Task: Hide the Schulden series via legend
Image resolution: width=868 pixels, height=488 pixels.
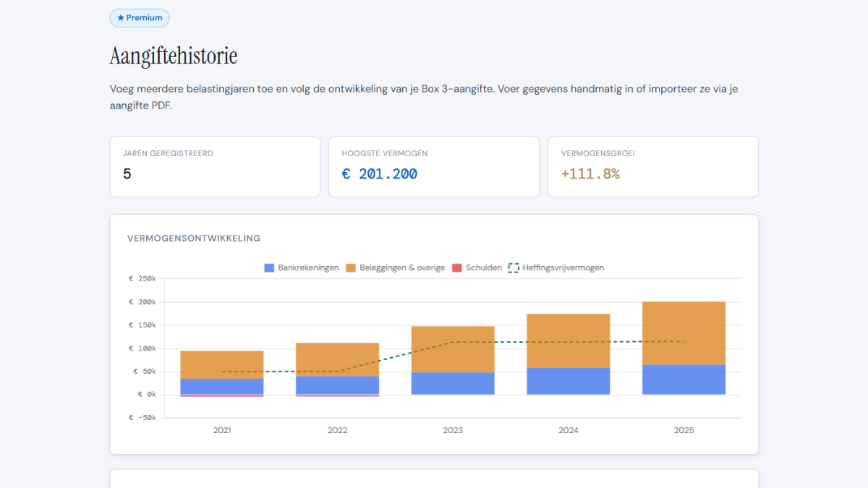Action: tap(477, 267)
